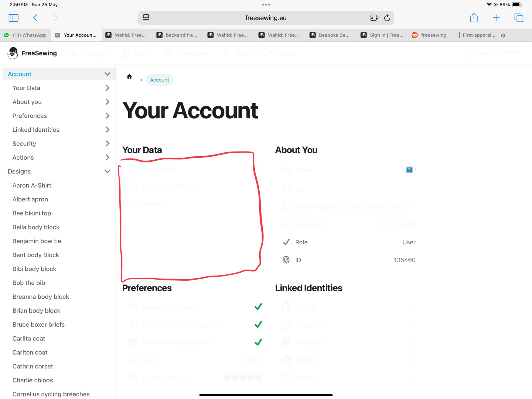532x399 pixels.
Task: Open Carlita coat design
Action: [x=29, y=338]
